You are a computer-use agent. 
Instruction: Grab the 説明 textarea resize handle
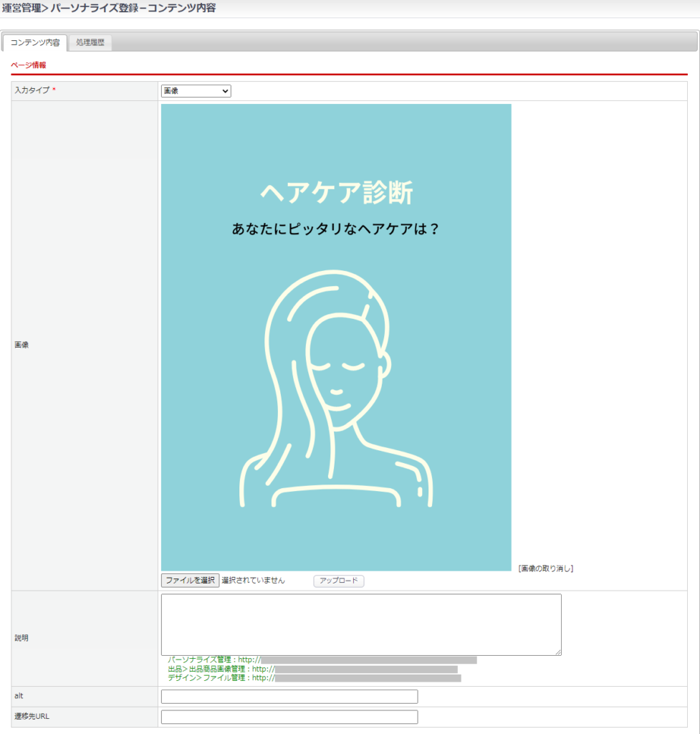pos(557,652)
